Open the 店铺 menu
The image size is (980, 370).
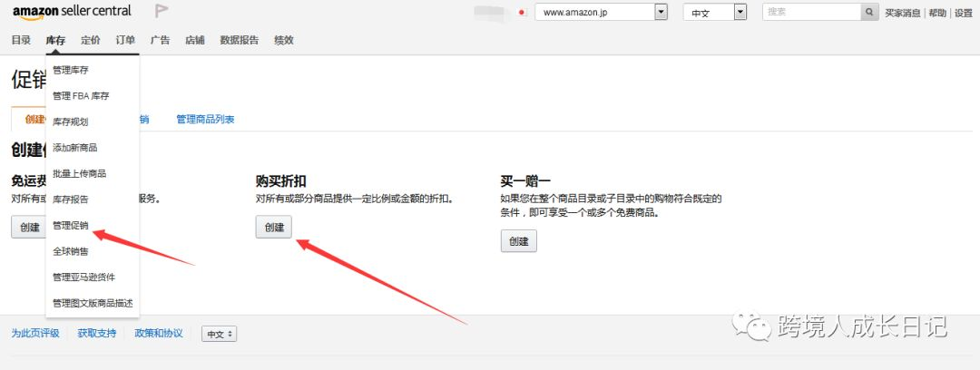195,40
